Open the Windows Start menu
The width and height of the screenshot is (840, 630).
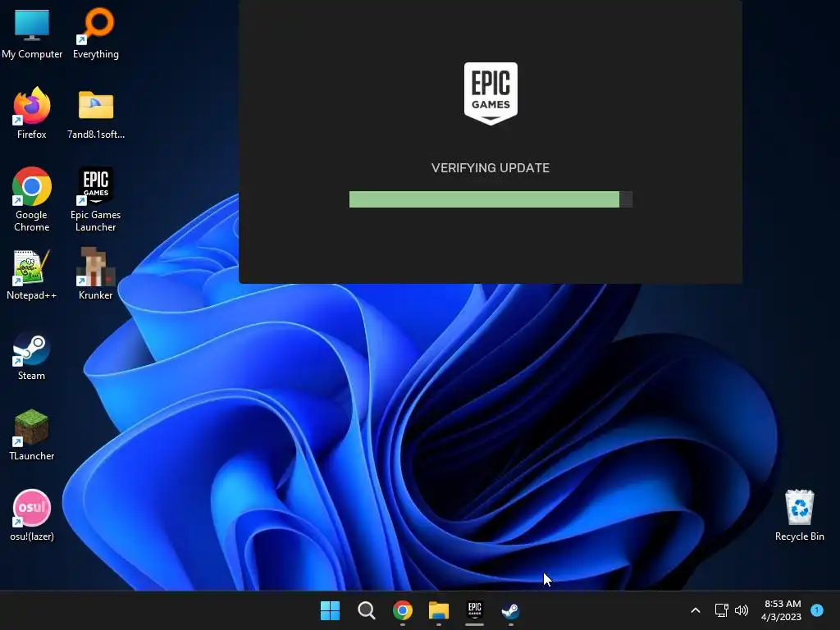[330, 610]
